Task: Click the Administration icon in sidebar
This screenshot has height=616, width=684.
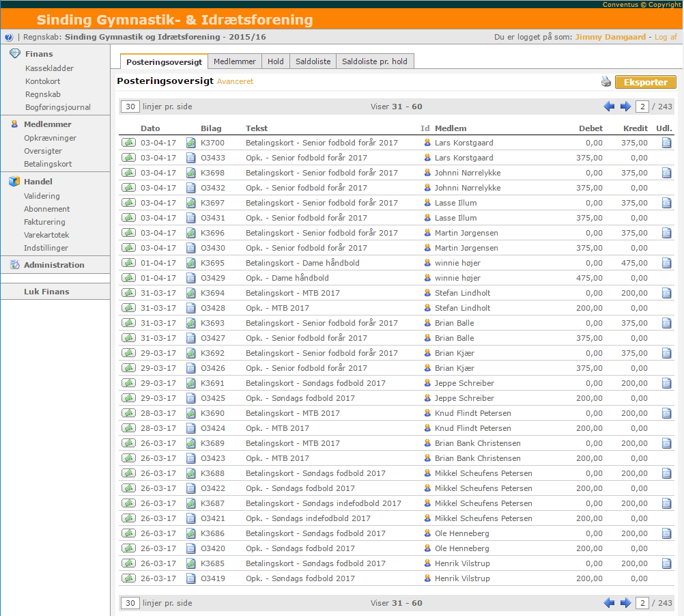Action: click(15, 265)
